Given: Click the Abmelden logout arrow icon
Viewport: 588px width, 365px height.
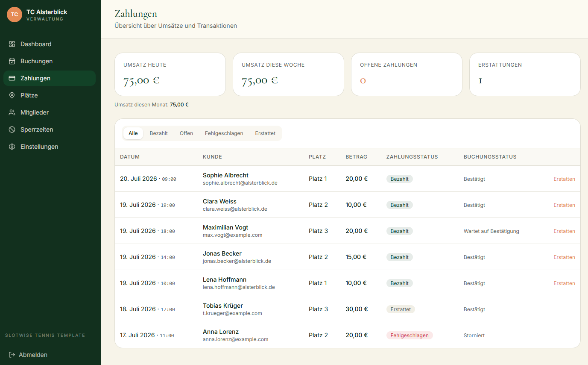Looking at the screenshot, I should pos(12,355).
